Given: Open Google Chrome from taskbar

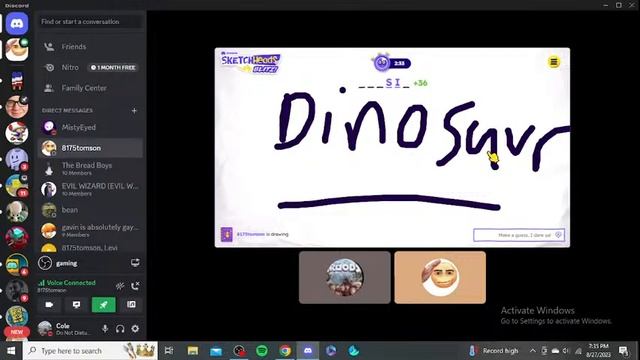Looking at the screenshot, I should (x=285, y=351).
